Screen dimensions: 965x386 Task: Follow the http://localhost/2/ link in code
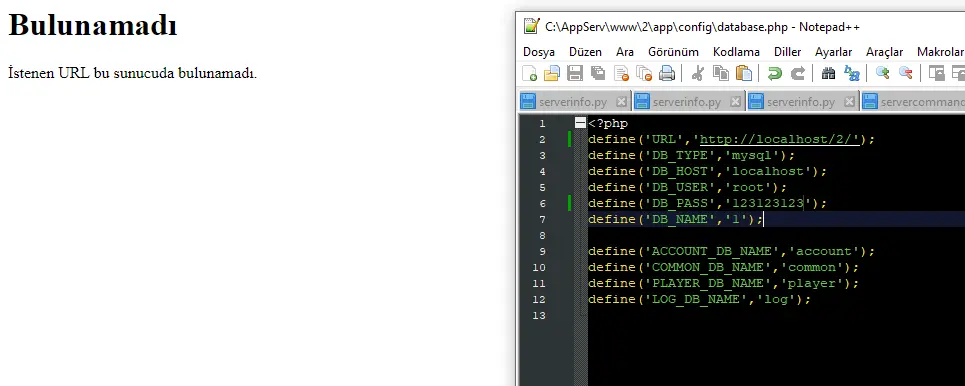pos(780,140)
